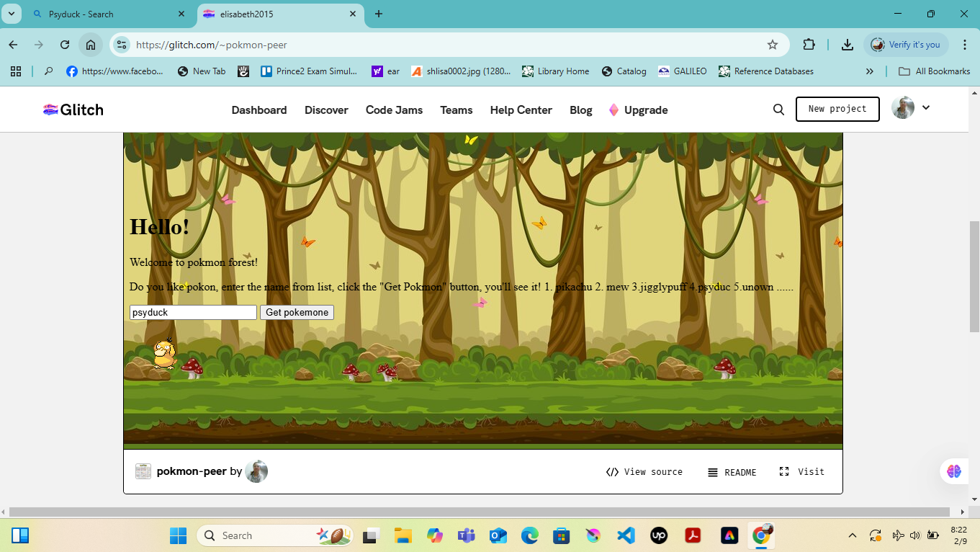Click Visit to open the app

tap(801, 472)
